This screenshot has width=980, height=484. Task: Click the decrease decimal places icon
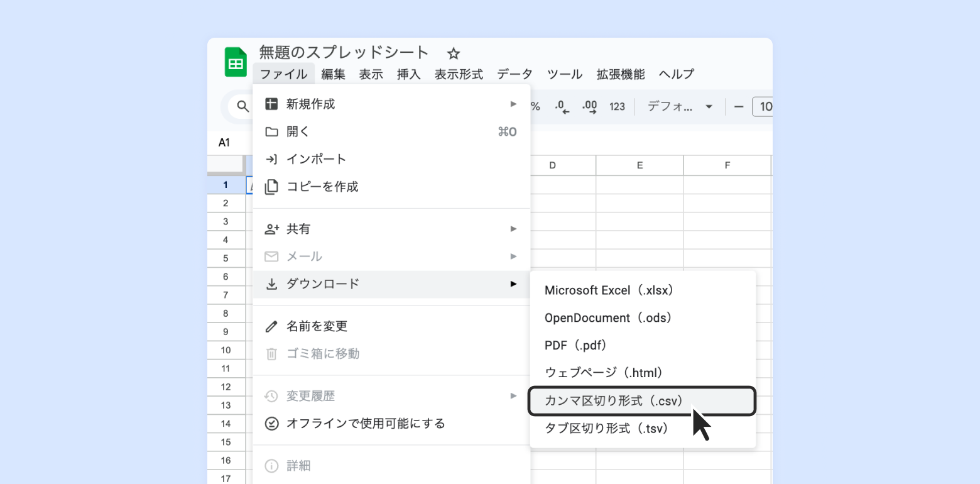(562, 107)
